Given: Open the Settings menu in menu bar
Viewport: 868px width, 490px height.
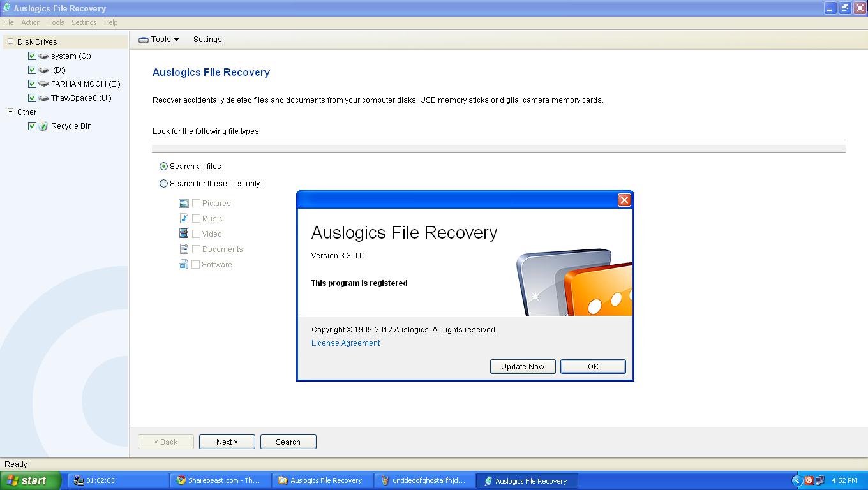Looking at the screenshot, I should [x=84, y=22].
